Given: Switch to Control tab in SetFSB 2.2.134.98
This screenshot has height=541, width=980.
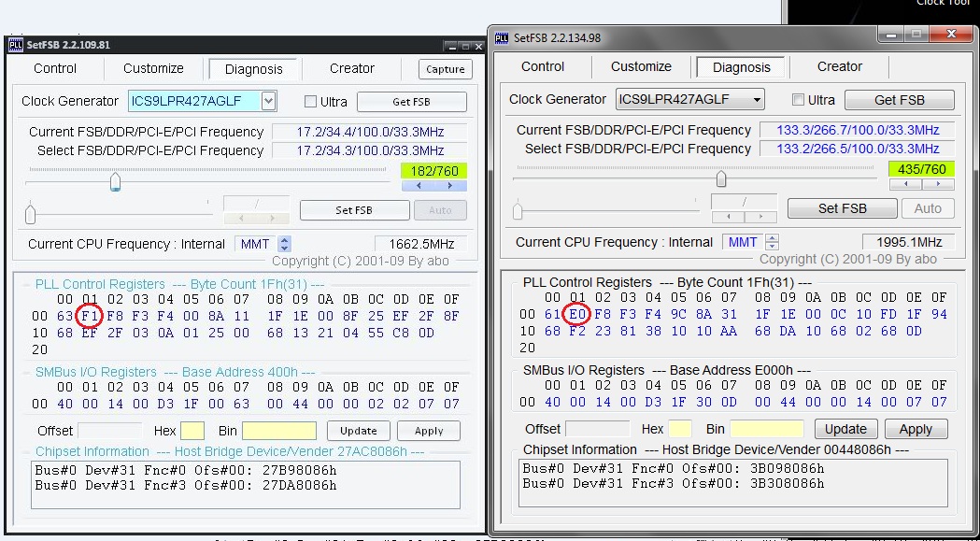Looking at the screenshot, I should (543, 66).
